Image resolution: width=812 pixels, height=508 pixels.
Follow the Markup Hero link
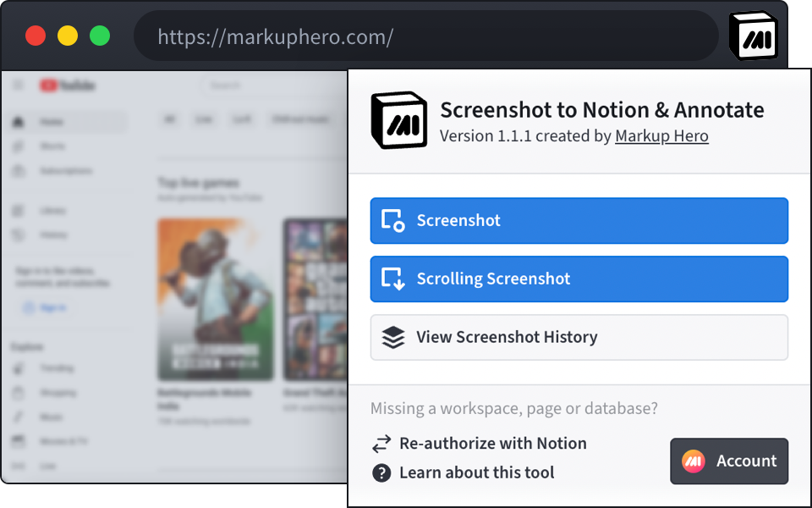click(x=661, y=135)
